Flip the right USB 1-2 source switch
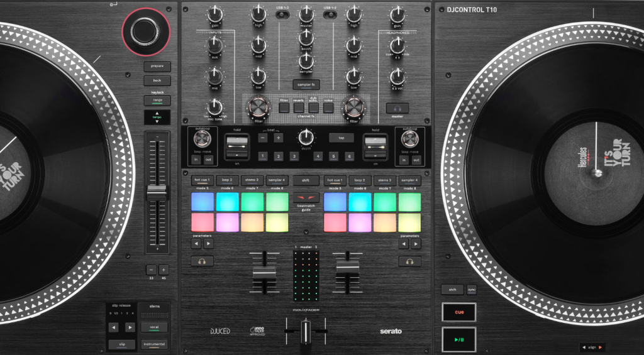Screen dimensions: 644x355 [330, 15]
